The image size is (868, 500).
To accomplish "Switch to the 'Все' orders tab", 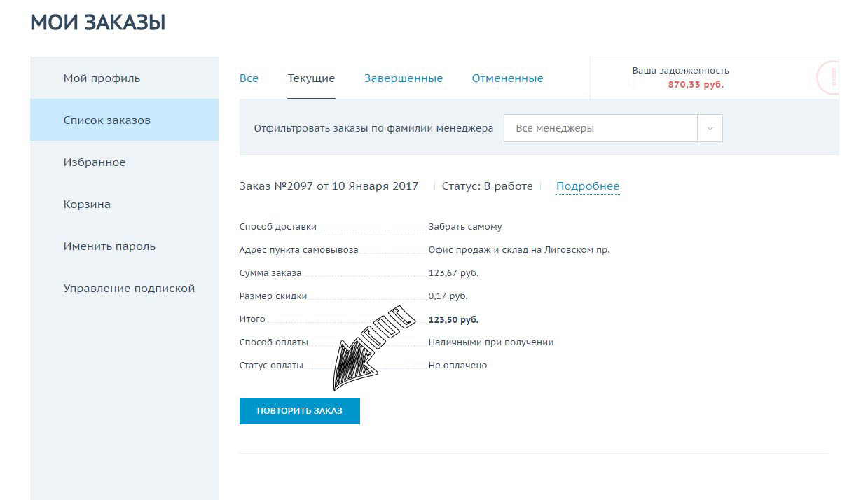I will [249, 78].
